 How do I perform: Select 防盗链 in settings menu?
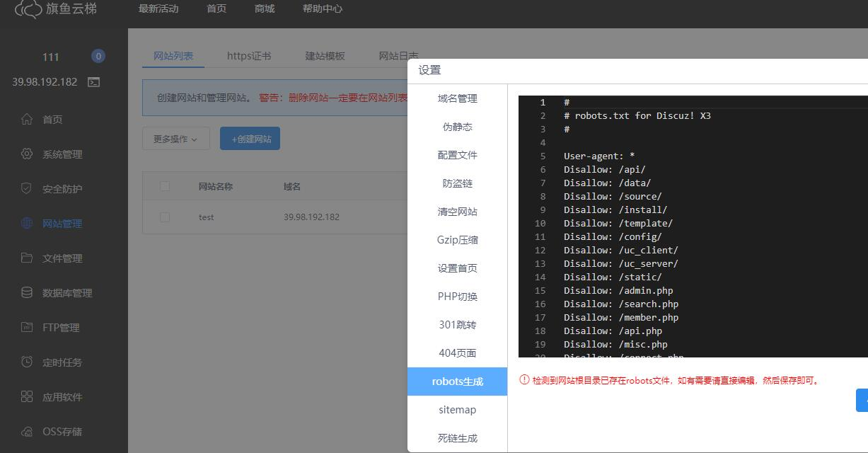click(458, 183)
